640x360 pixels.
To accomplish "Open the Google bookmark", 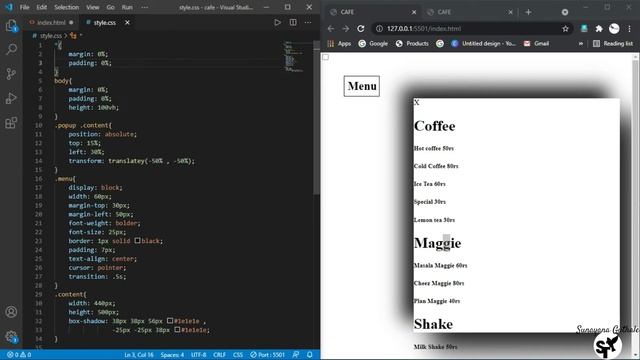I will coord(373,44).
